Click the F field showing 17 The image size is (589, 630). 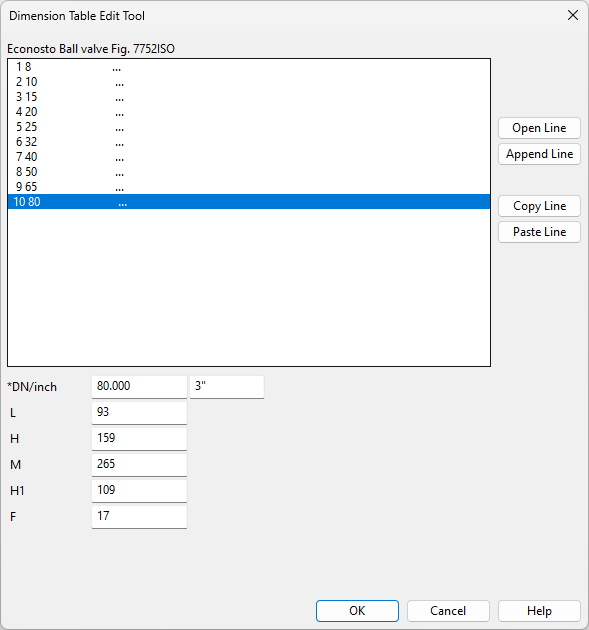[139, 516]
